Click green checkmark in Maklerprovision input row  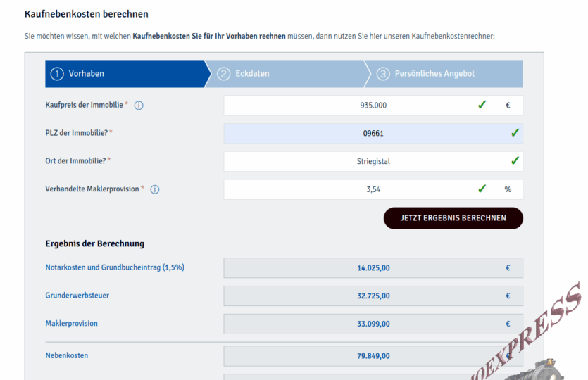coord(482,189)
